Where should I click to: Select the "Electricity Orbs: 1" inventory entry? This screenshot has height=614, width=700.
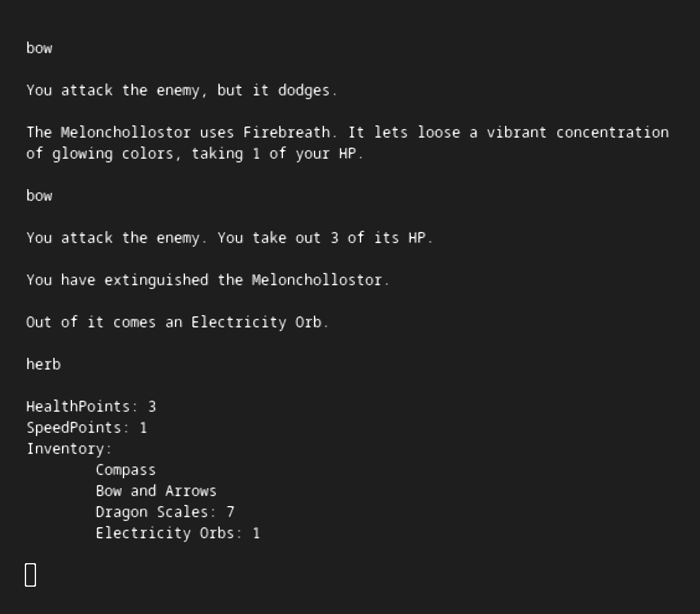(x=177, y=533)
